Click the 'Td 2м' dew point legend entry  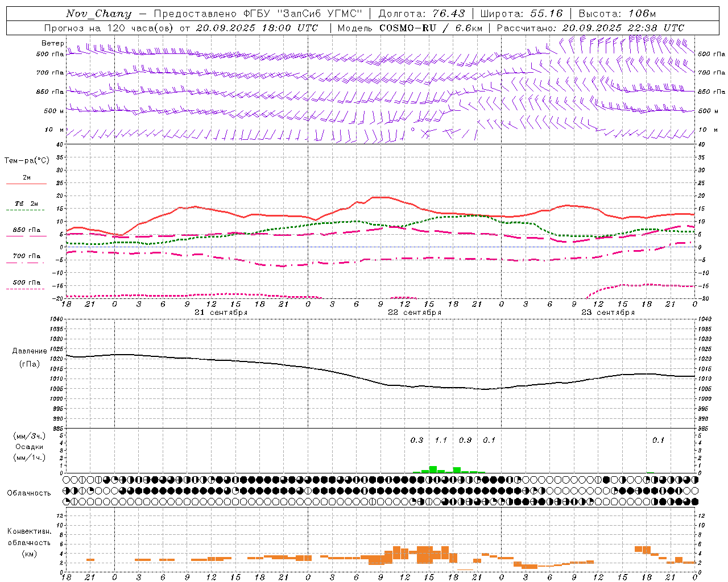coord(27,203)
